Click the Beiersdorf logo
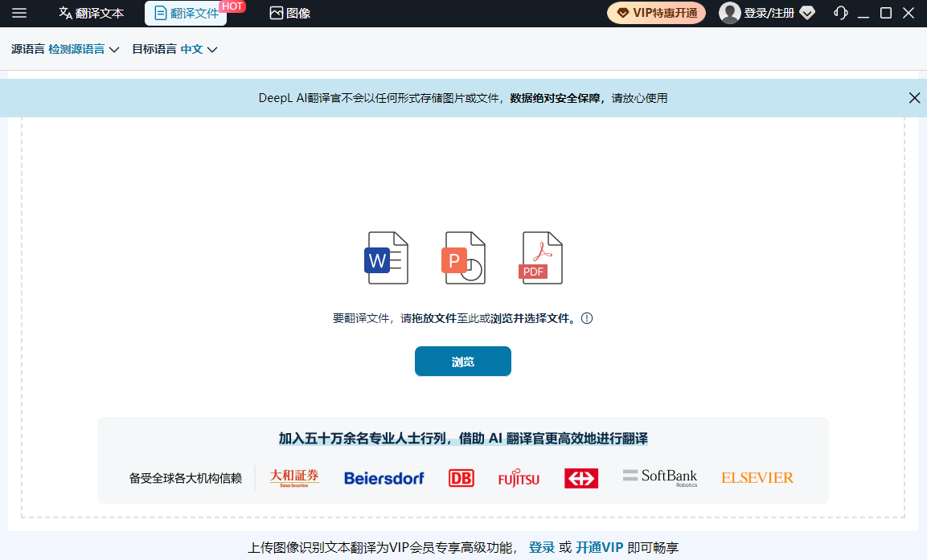 (384, 478)
